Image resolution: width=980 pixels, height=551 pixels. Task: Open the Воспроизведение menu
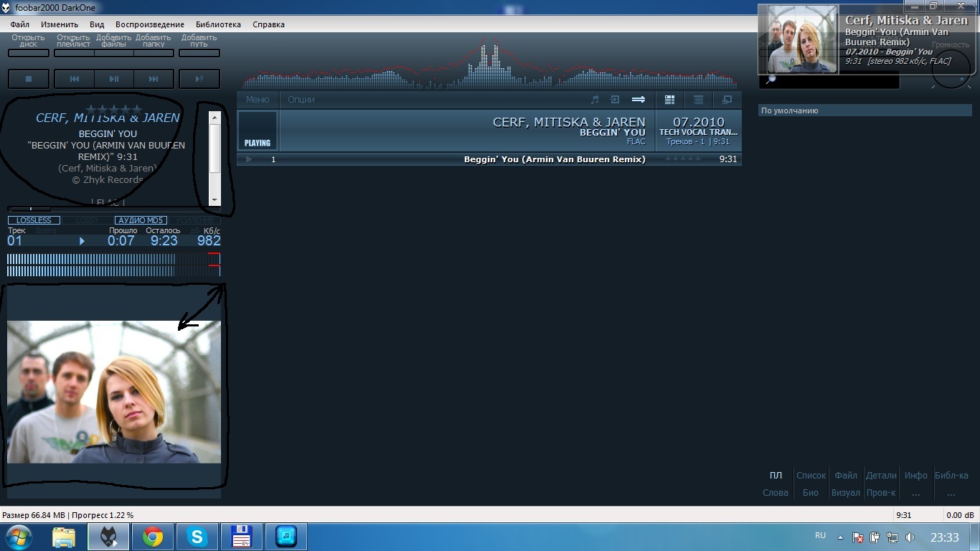click(150, 24)
